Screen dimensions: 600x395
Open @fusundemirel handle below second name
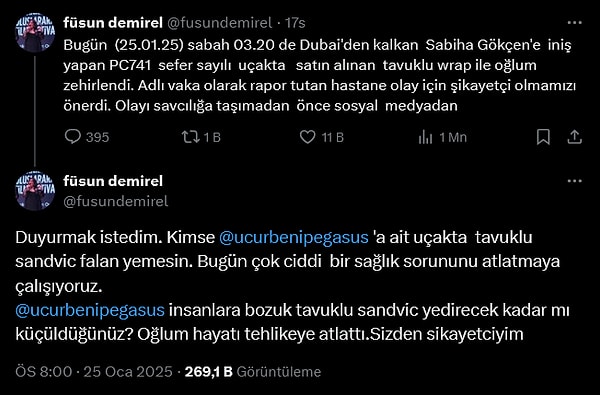[x=116, y=201]
